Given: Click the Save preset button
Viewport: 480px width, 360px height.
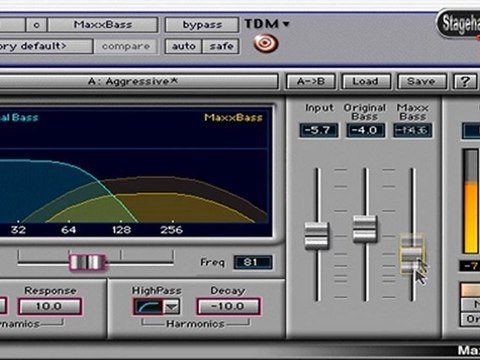Looking at the screenshot, I should (x=421, y=82).
